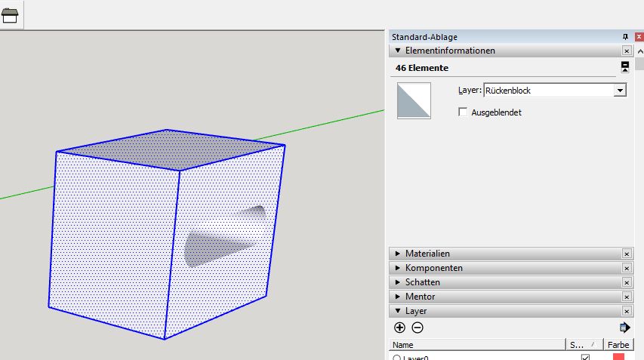Close the Schatten panel
The height and width of the screenshot is (360, 644).
point(627,282)
